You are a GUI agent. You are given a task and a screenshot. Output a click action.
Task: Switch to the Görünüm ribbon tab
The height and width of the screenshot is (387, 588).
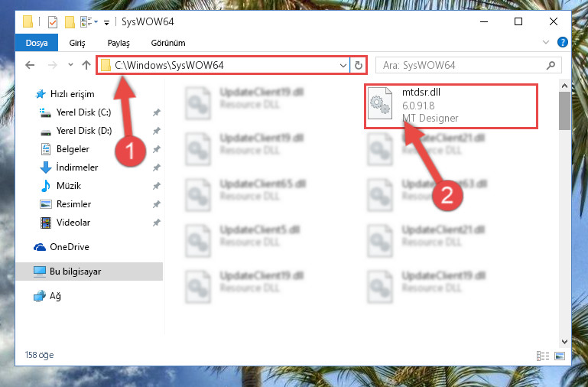click(168, 43)
